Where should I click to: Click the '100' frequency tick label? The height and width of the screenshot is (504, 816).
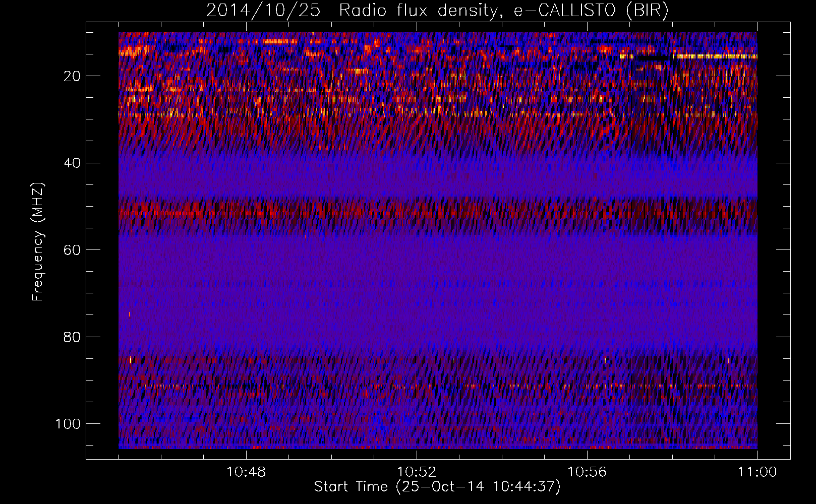(x=68, y=424)
